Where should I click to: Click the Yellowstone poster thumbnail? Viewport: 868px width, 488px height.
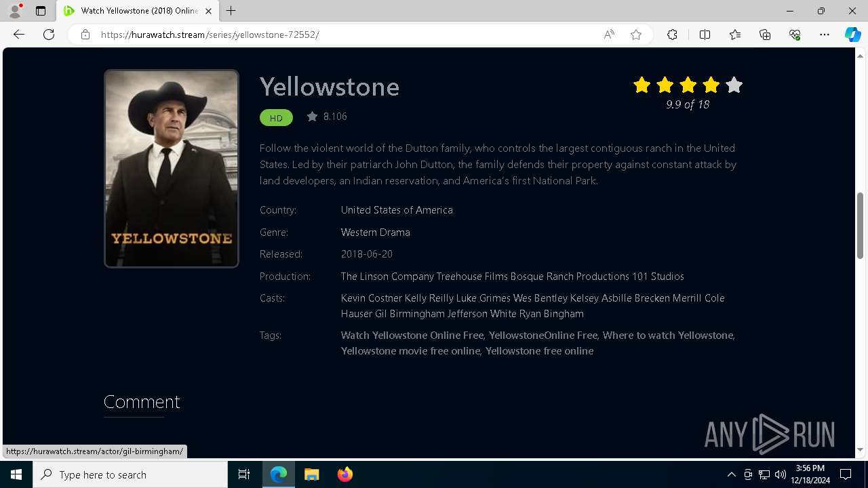(x=172, y=169)
